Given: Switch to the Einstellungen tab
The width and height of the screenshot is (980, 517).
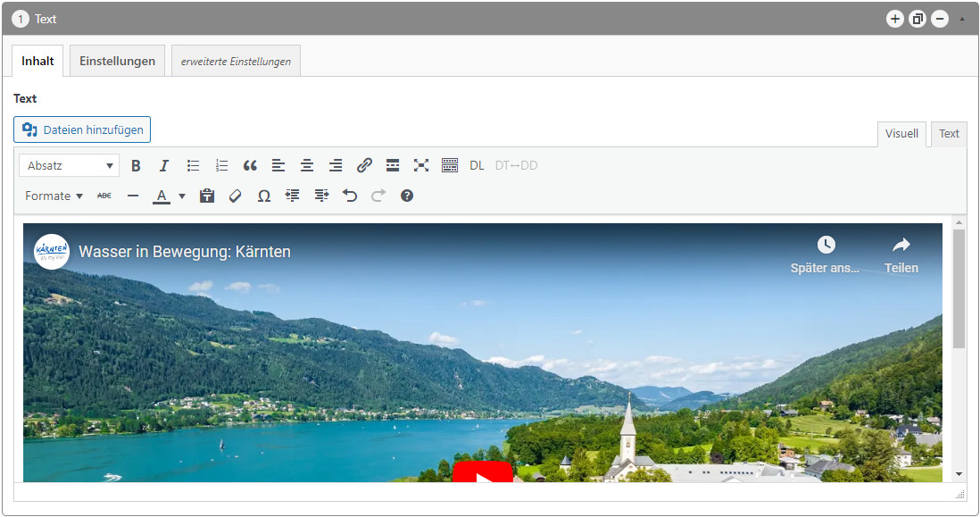Looking at the screenshot, I should coord(117,61).
